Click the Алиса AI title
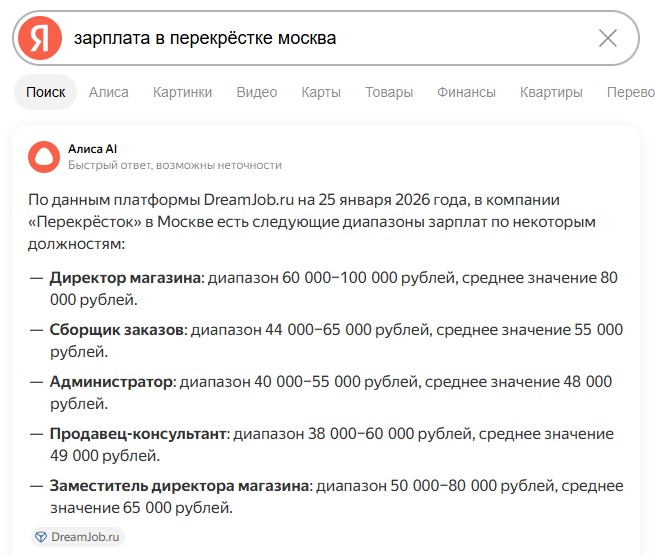This screenshot has height=555, width=655. coord(92,149)
